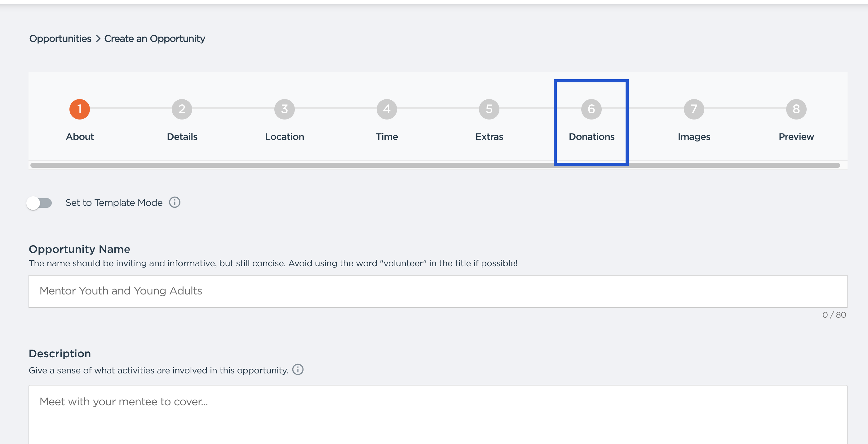
Task: Enable the Set to Template Mode toggle
Action: coord(39,203)
